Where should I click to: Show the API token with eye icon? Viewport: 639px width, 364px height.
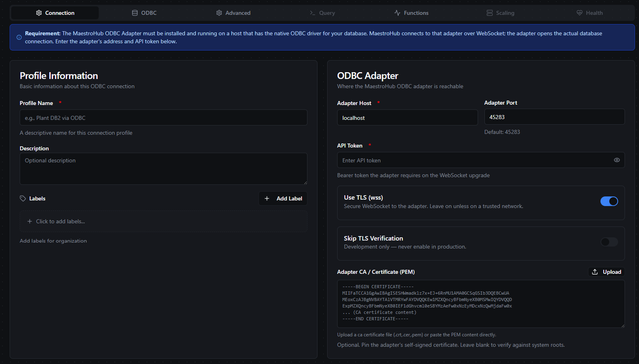[617, 160]
